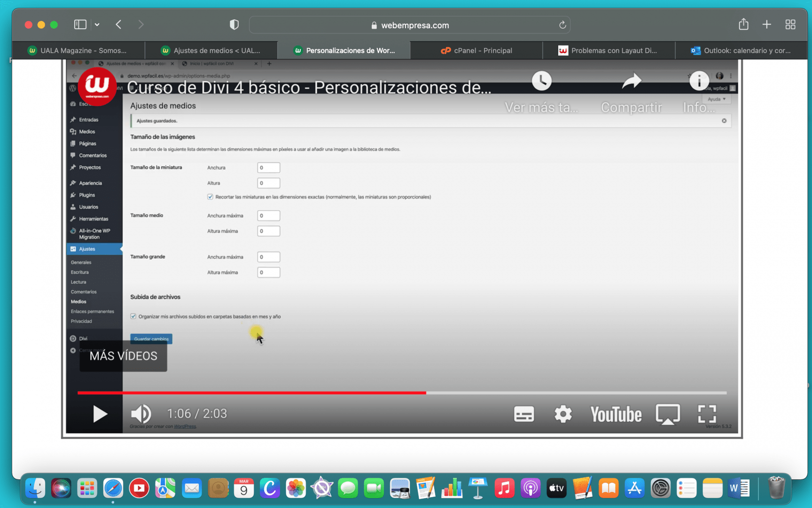Expand the Ayuda dropdown in the video

717,99
